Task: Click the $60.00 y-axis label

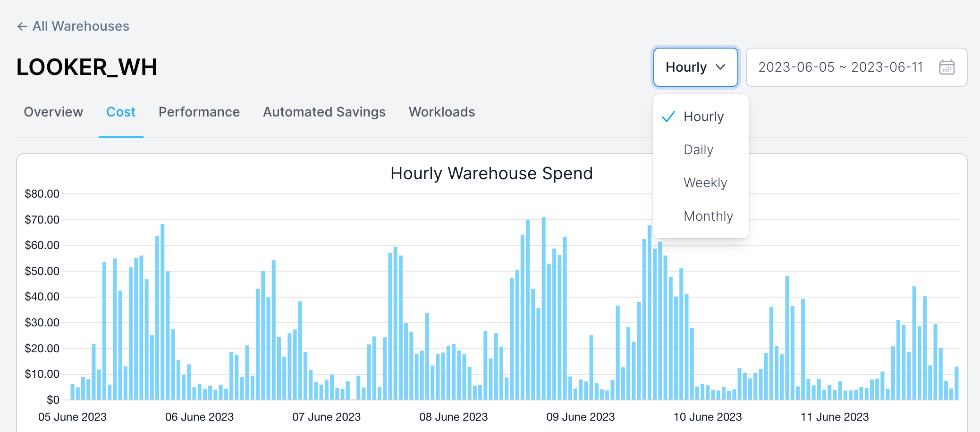Action: [42, 245]
